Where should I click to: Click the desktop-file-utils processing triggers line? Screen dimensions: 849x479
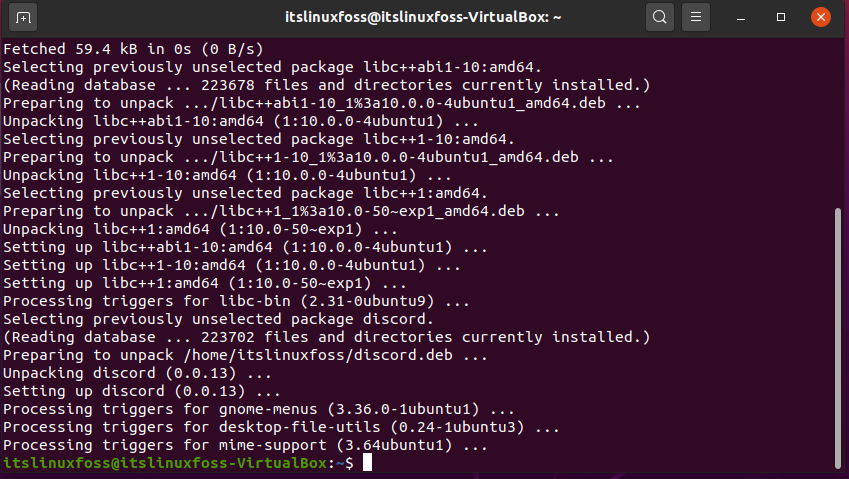pyautogui.click(x=281, y=428)
